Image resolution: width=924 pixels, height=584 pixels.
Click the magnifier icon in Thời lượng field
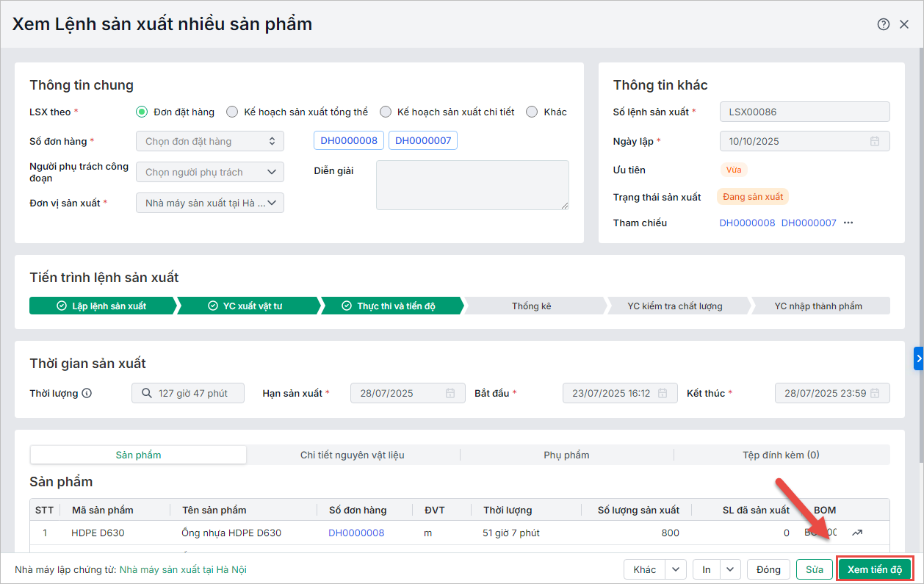pyautogui.click(x=145, y=393)
